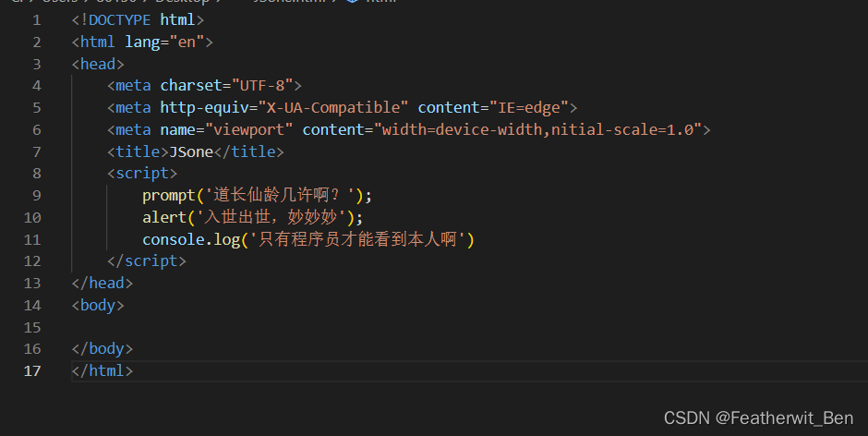Screen dimensions: 868x436
Task: Click the JSone title text
Action: click(x=191, y=151)
